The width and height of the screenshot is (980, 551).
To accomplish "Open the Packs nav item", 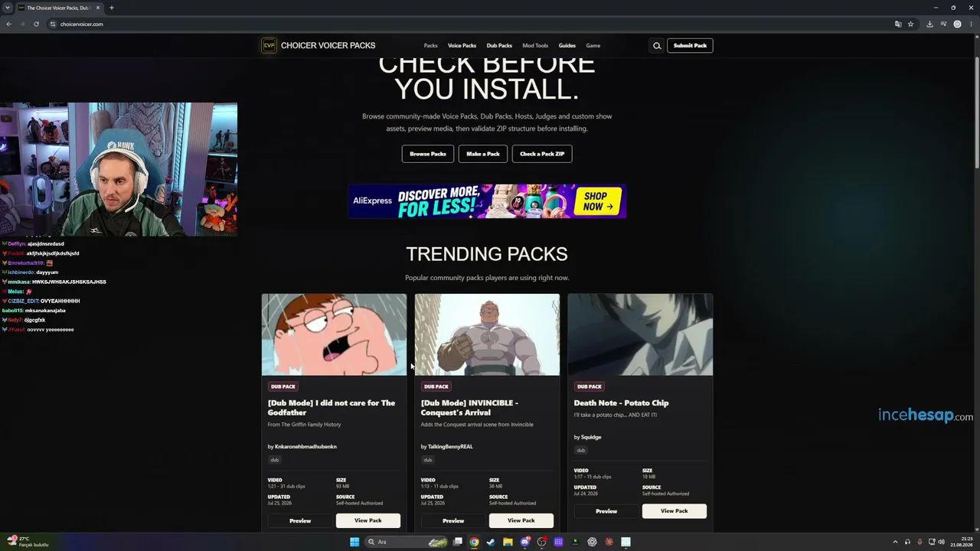I will pos(431,46).
